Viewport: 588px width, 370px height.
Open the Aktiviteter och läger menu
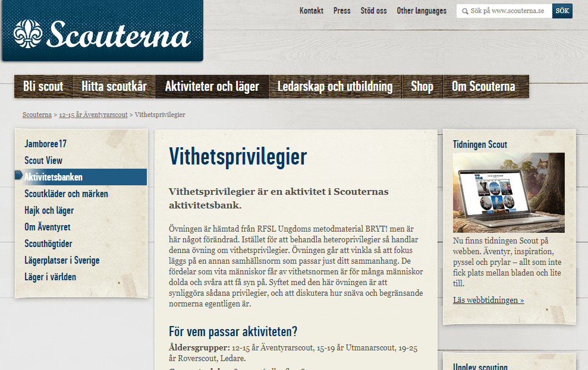[x=212, y=86]
